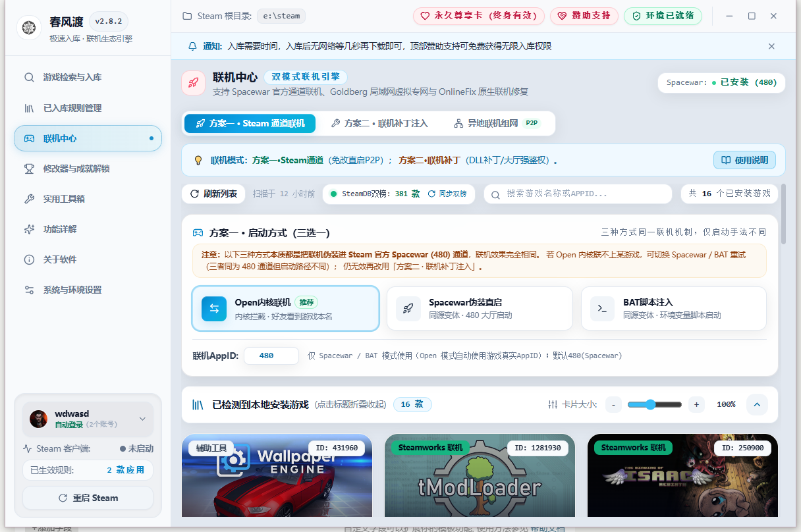
Task: Click the version badge v2.8.2
Action: click(x=108, y=21)
